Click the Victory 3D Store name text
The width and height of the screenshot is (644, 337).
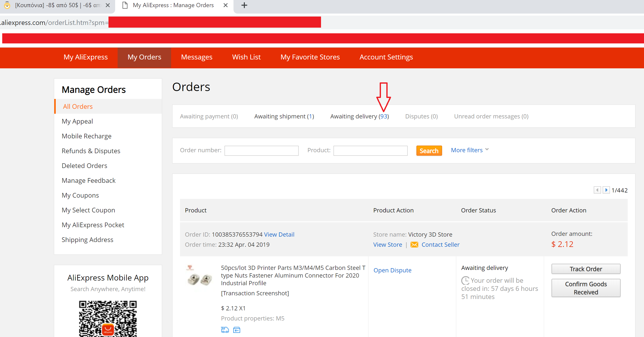tap(430, 234)
